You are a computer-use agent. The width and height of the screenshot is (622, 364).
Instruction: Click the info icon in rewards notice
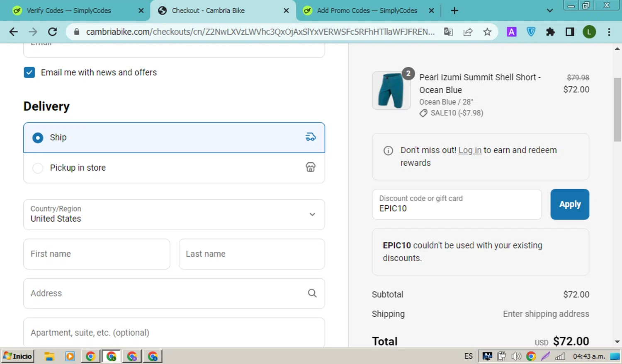pyautogui.click(x=388, y=151)
